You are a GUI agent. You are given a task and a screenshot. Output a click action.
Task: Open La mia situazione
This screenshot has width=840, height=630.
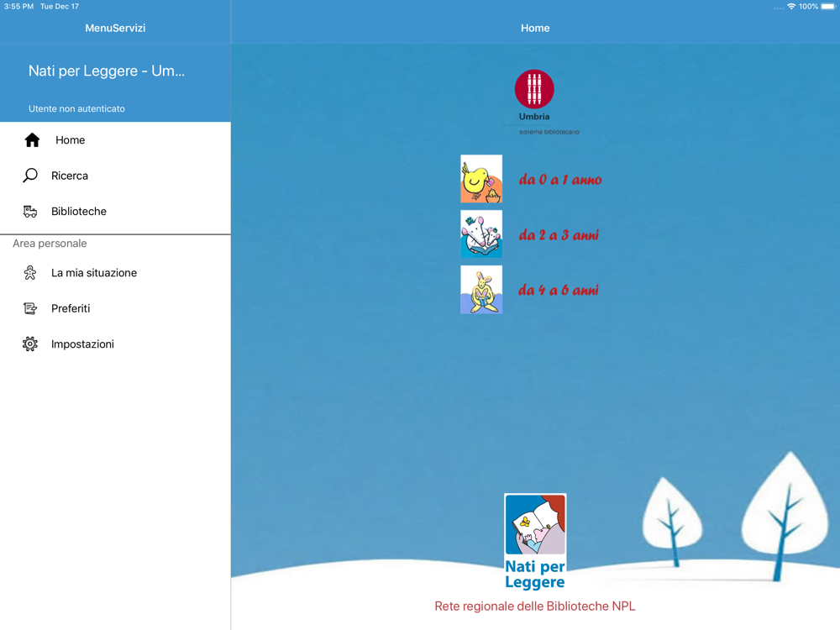(x=115, y=273)
